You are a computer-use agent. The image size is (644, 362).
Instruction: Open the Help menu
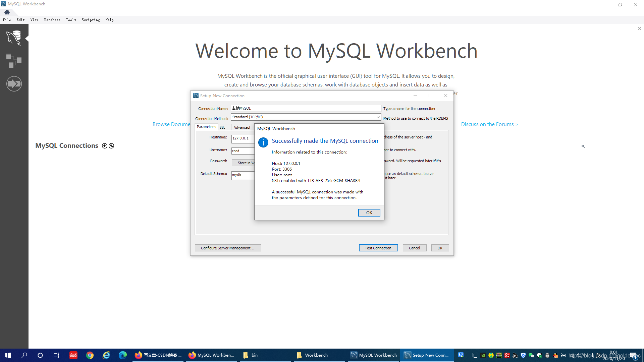109,20
